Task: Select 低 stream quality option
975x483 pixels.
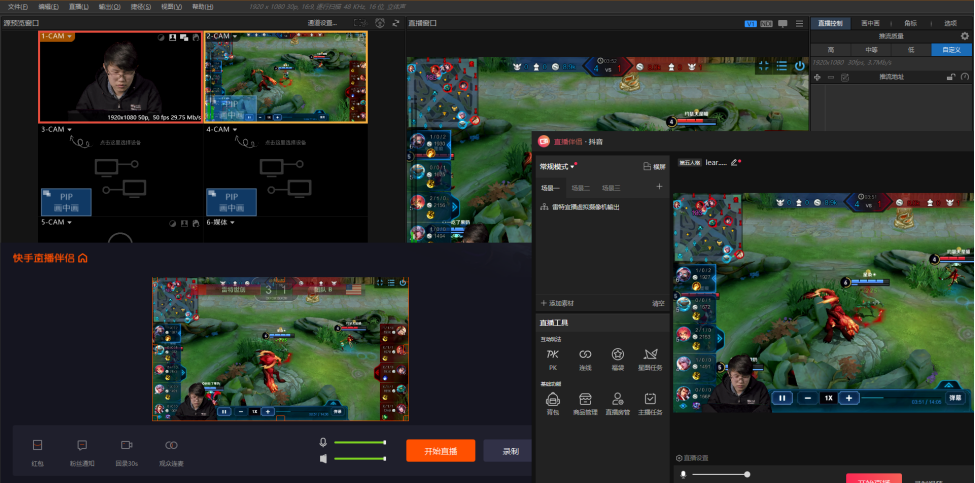Action: point(911,50)
